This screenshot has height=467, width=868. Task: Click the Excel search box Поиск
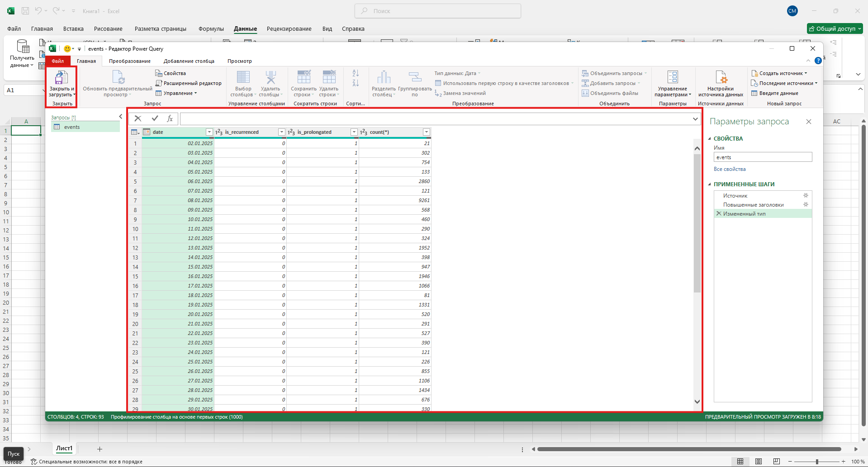point(438,11)
